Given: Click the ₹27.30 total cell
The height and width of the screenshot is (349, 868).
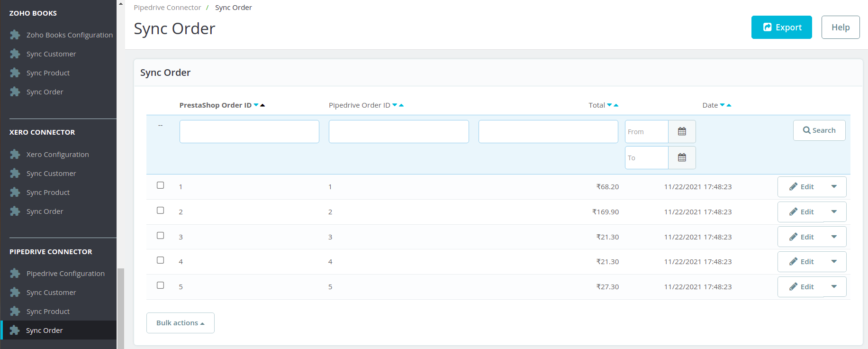Looking at the screenshot, I should coord(607,286).
